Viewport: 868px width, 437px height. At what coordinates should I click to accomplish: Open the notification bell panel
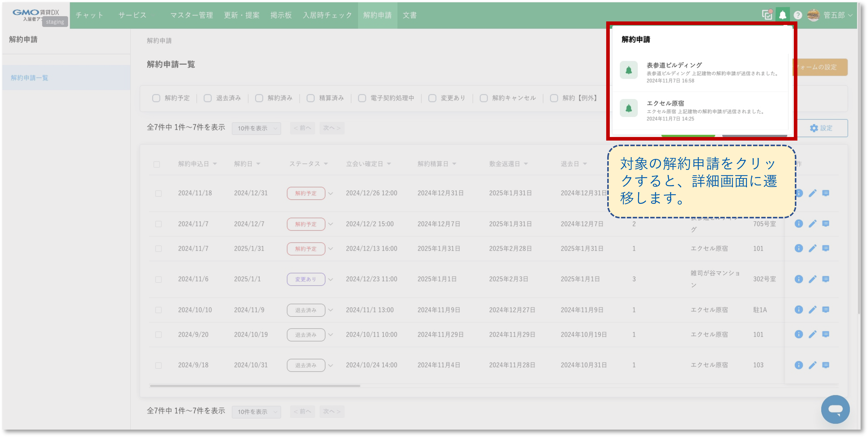[x=782, y=15]
